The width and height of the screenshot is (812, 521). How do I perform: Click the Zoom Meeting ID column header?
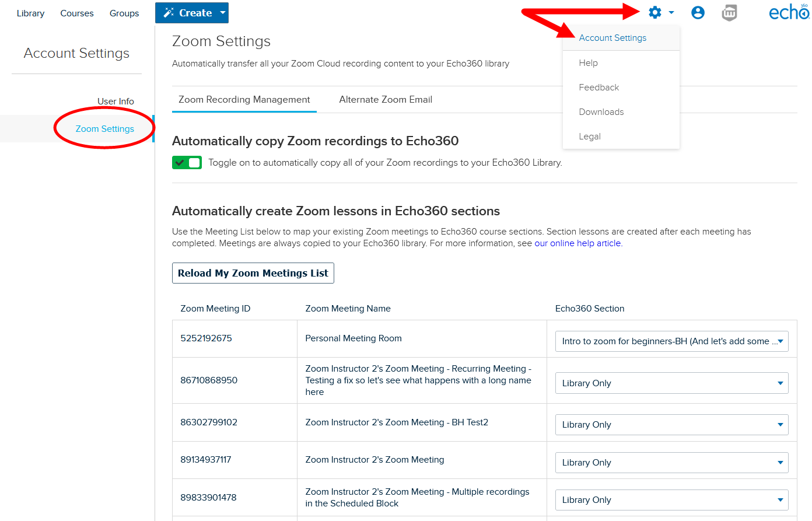click(215, 309)
